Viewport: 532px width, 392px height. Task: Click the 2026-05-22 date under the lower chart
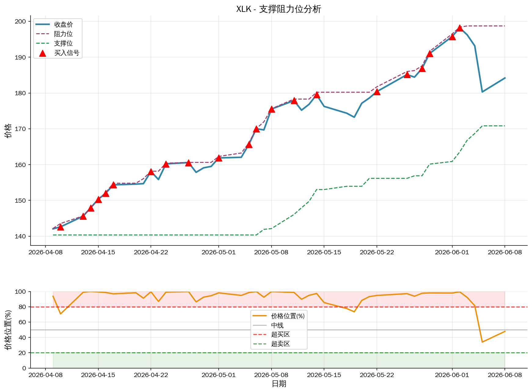tap(377, 375)
